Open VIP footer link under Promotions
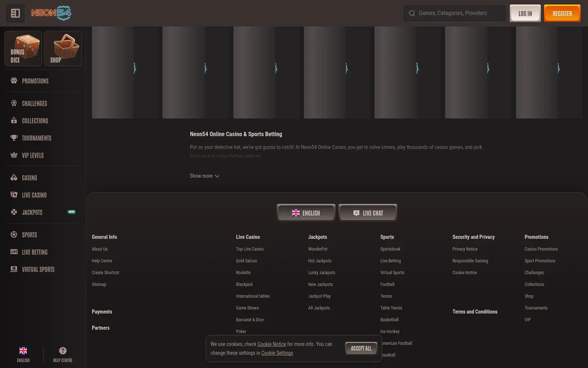588x368 pixels. 528,320
